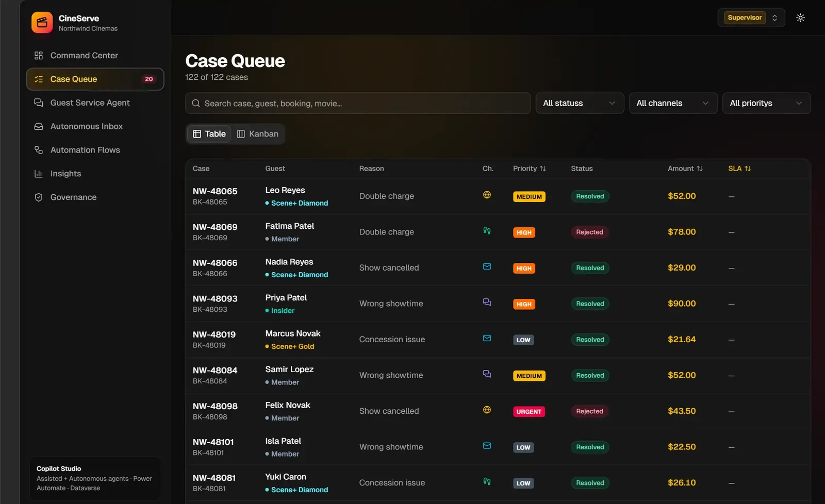The width and height of the screenshot is (825, 504).
Task: Open case NW-48084
Action: [x=215, y=370]
